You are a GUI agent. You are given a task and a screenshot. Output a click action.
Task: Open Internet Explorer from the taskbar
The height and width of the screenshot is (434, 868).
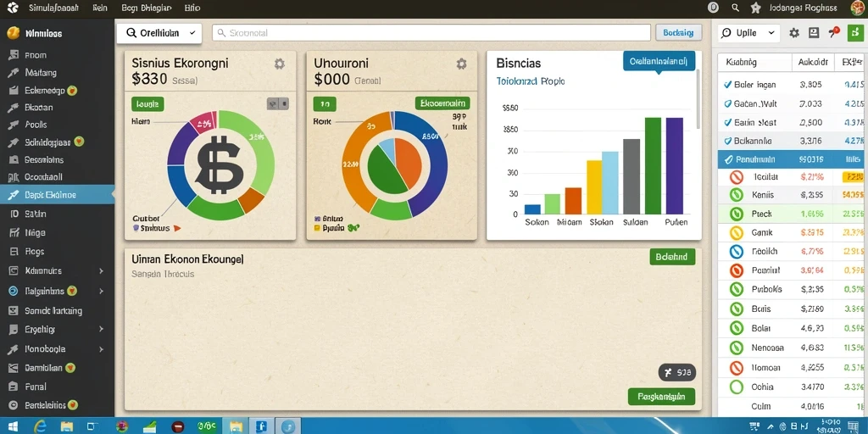(40, 426)
